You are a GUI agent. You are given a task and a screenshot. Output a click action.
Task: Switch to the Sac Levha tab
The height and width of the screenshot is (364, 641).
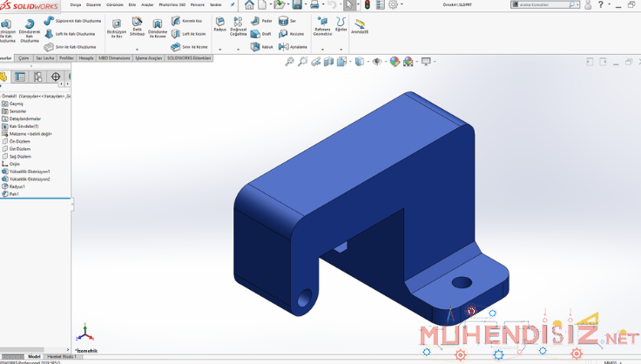point(44,57)
